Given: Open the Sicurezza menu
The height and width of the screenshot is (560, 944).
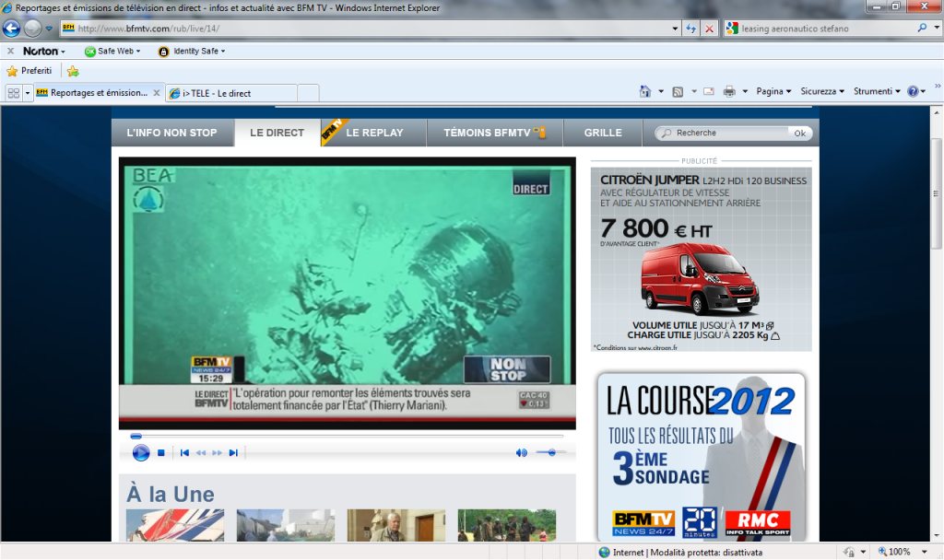Looking at the screenshot, I should tap(821, 91).
